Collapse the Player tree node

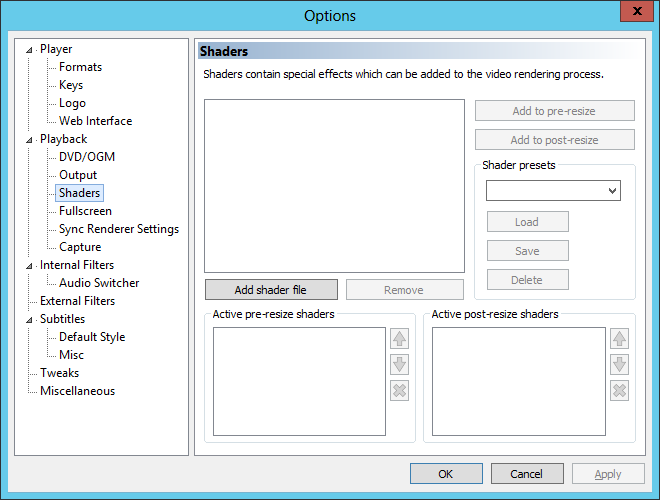(x=30, y=50)
